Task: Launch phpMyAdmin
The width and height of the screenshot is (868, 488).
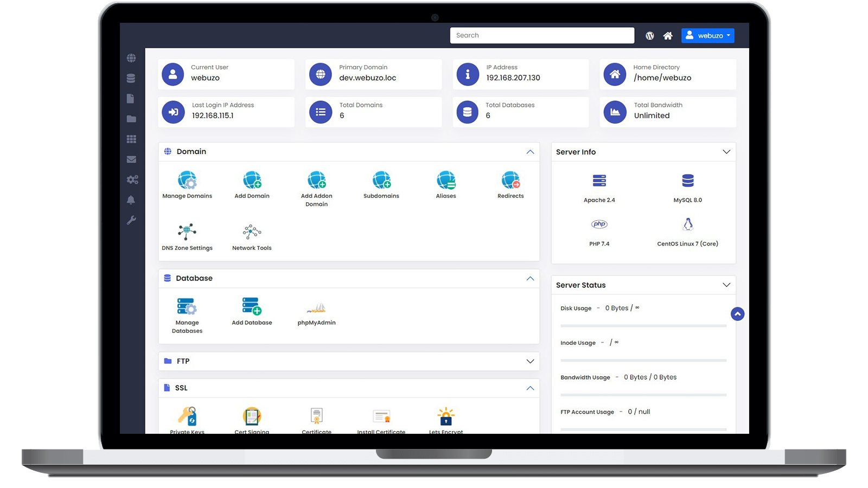Action: (316, 309)
